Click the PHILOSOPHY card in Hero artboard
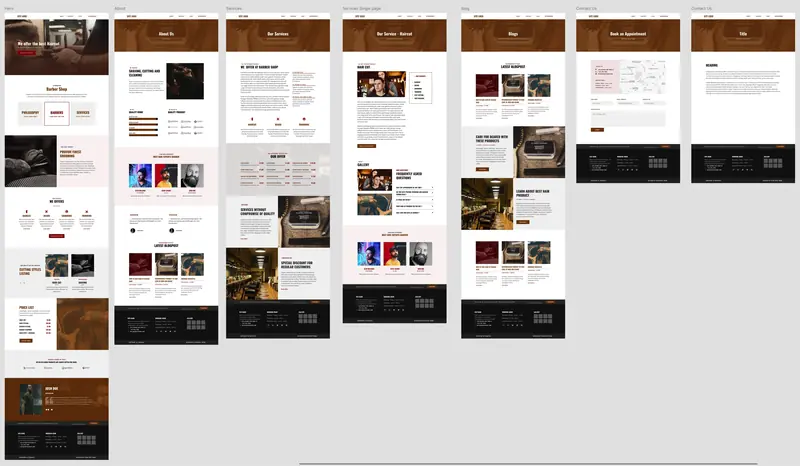Image resolution: width=800 pixels, height=466 pixels. (30, 113)
